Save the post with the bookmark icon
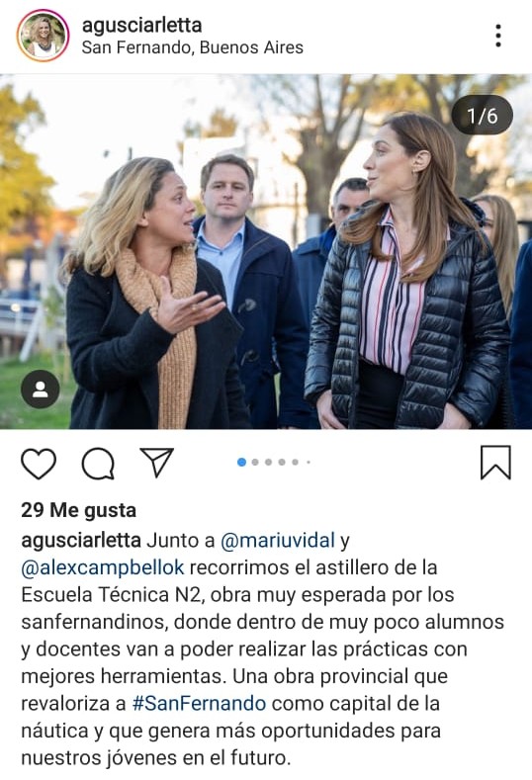 [x=495, y=463]
